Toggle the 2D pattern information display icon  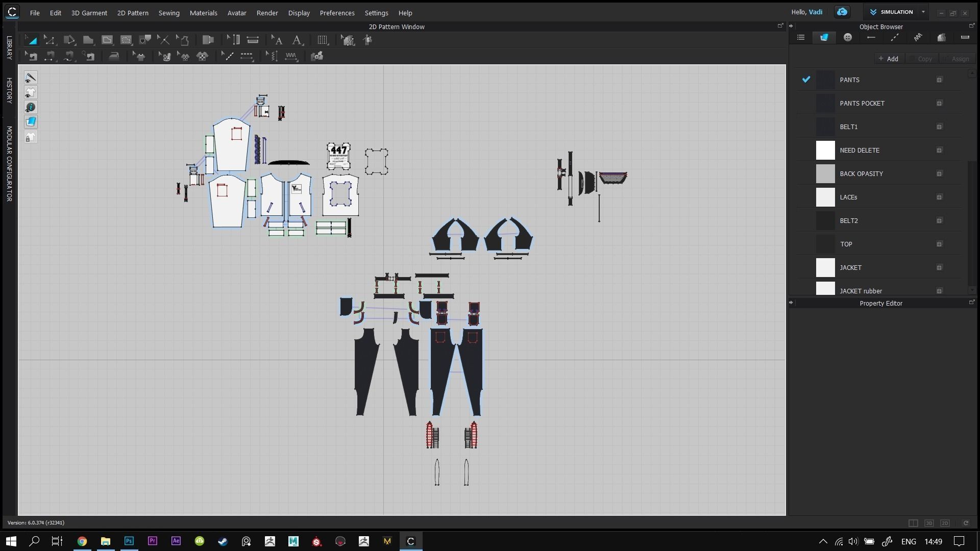(31, 107)
